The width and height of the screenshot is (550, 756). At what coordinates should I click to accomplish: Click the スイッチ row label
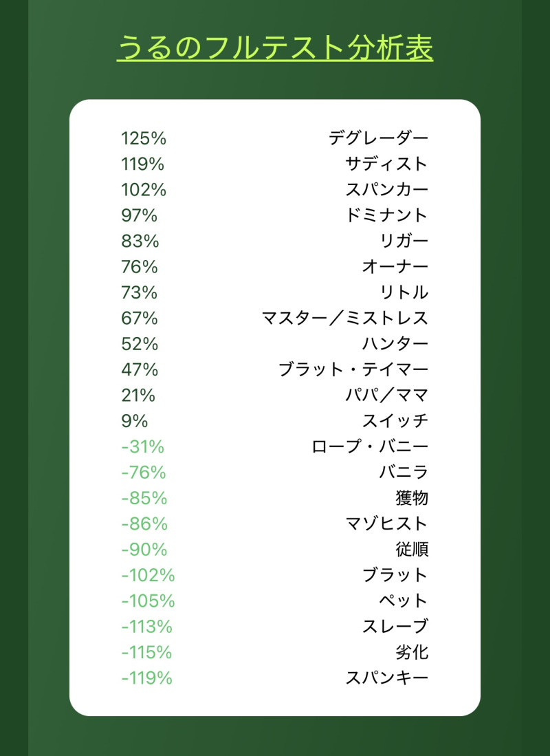click(395, 420)
